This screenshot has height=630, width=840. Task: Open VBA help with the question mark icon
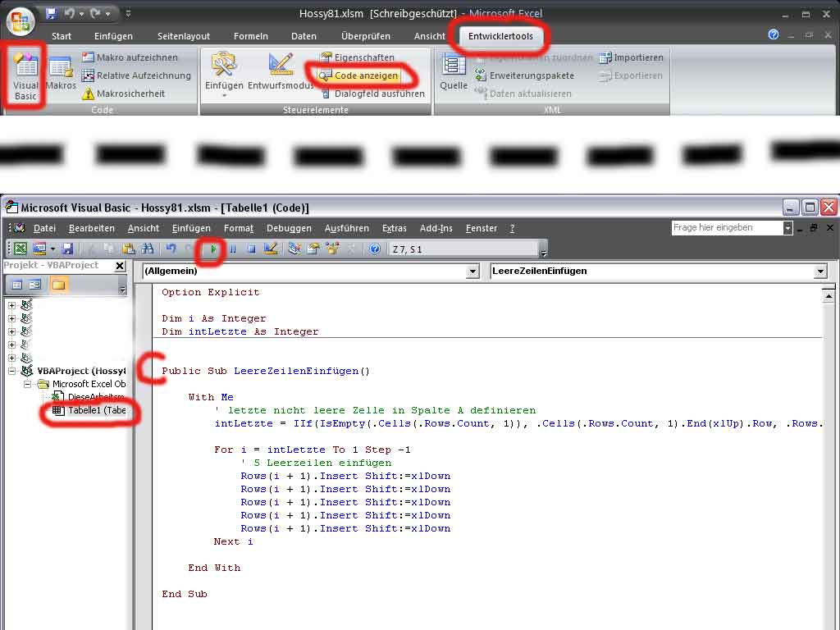coord(375,249)
